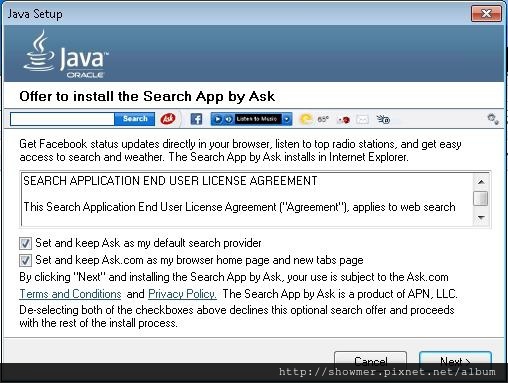508x383 pixels.
Task: Click the red Ask logo icon
Action: (x=168, y=119)
